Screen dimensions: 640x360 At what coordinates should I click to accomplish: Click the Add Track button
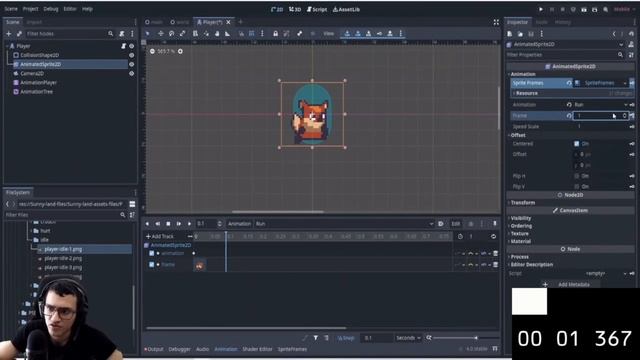pyautogui.click(x=160, y=236)
